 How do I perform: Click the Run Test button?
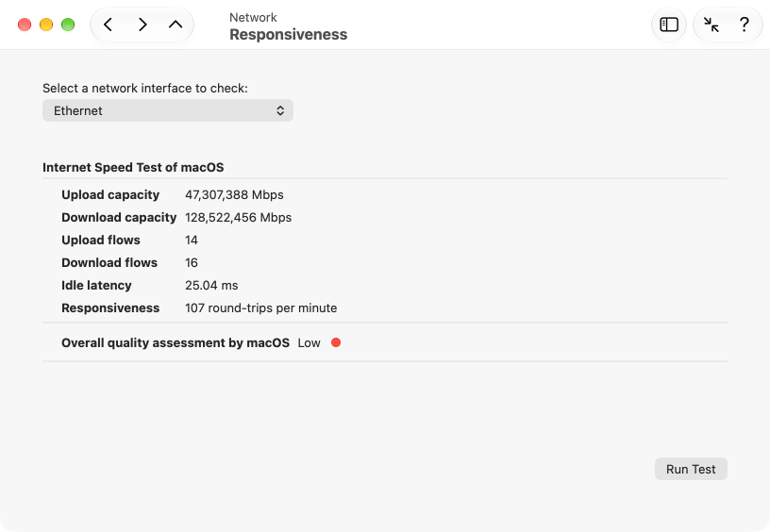pos(691,469)
